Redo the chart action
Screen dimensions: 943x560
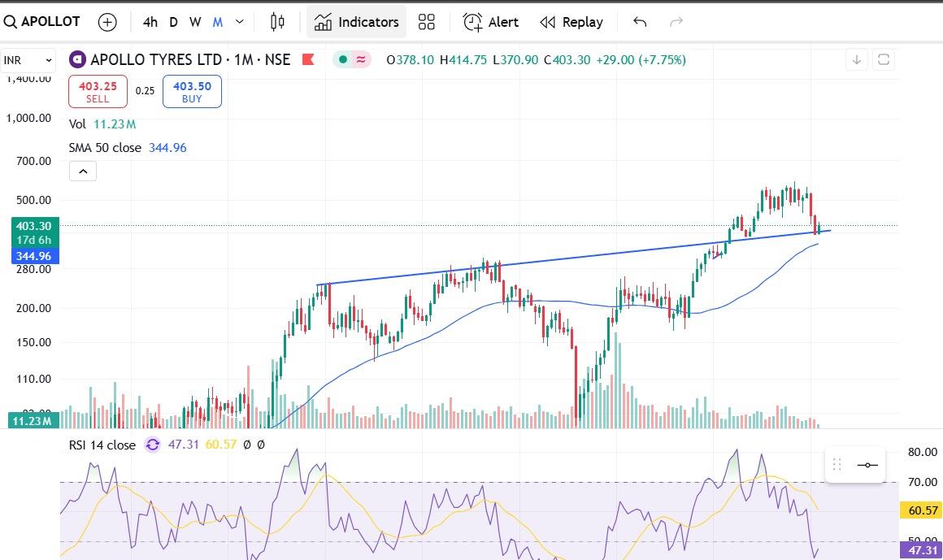click(676, 22)
